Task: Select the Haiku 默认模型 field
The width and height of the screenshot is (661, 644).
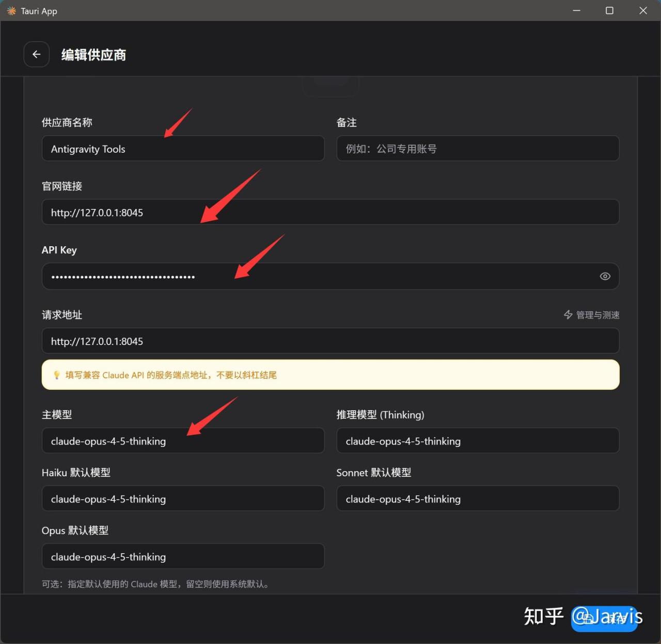Action: tap(183, 499)
